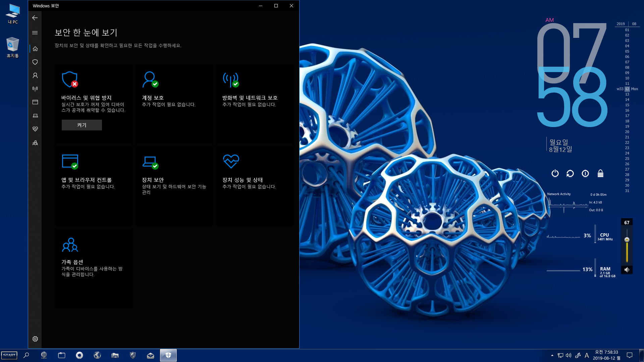Open the mail envelope taskbar icon

coord(151,355)
